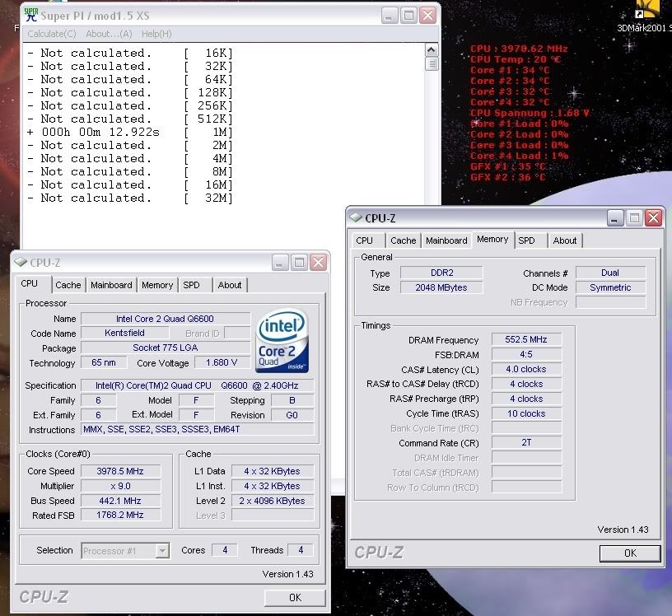Viewport: 672px width, 616px height.
Task: Click the Super PI scrollbar thumb
Action: [x=432, y=64]
